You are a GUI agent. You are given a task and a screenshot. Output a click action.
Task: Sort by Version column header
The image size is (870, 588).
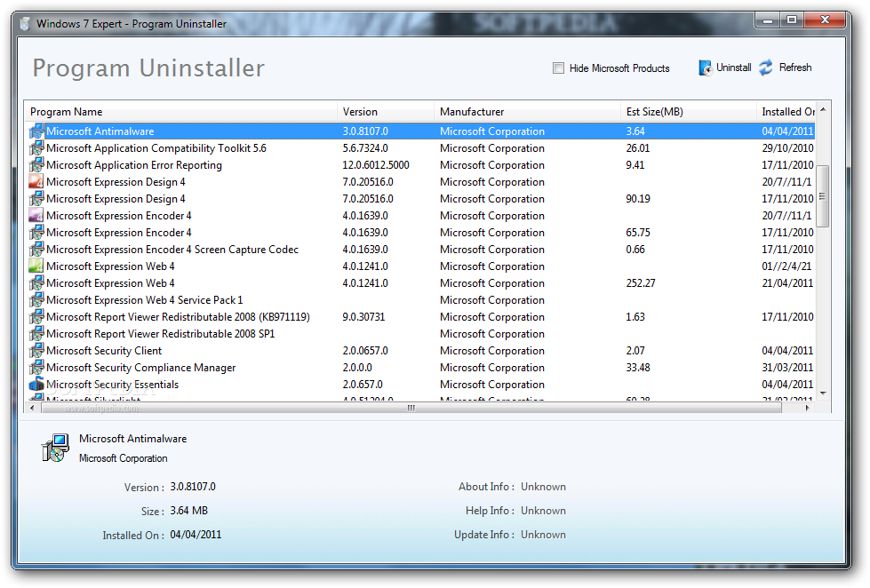click(x=385, y=112)
